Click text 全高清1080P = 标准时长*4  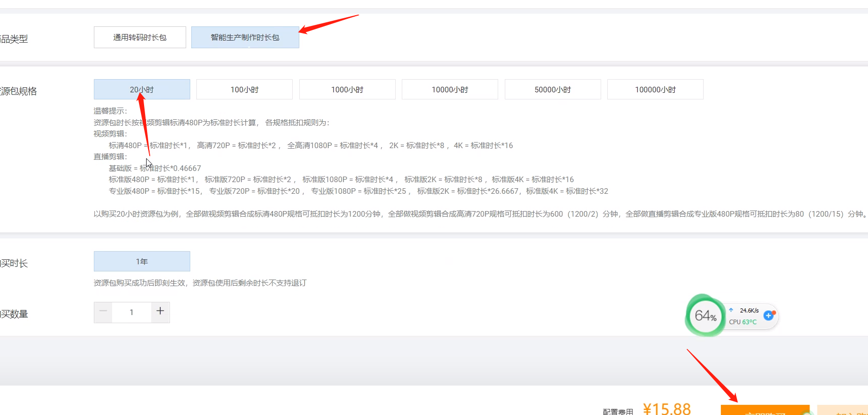333,145
